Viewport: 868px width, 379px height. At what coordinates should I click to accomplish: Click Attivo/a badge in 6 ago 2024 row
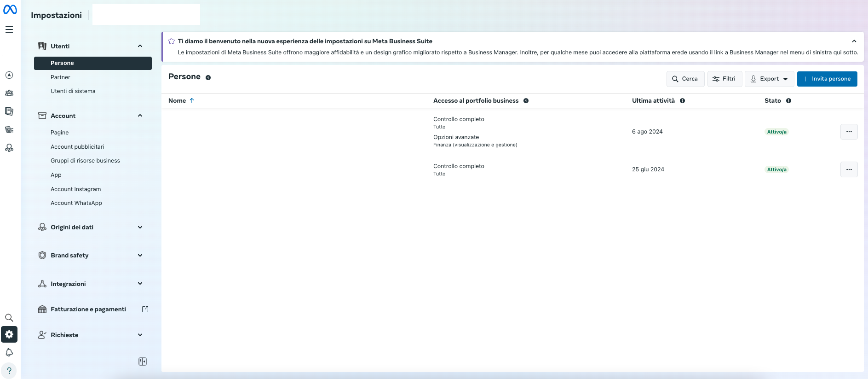(776, 132)
